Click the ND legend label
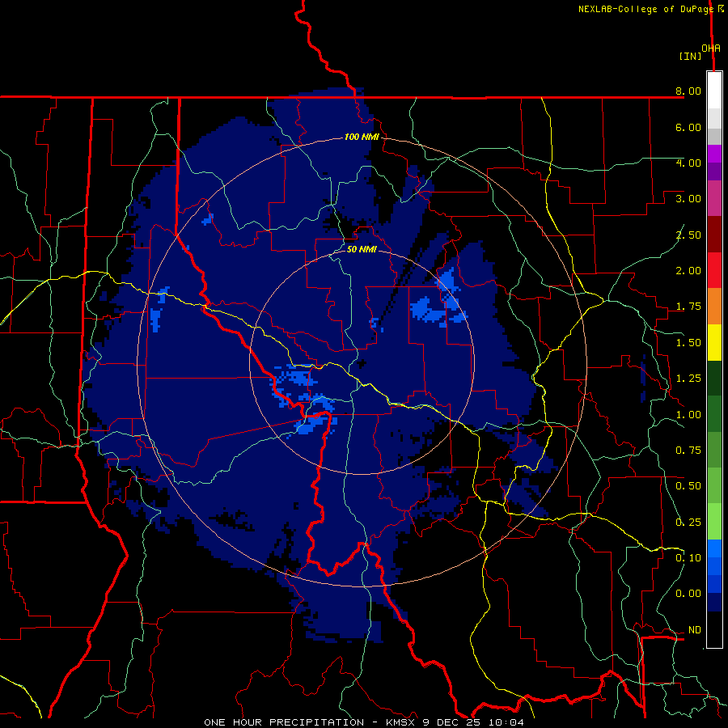Viewport: 728px width, 728px height. (x=695, y=630)
